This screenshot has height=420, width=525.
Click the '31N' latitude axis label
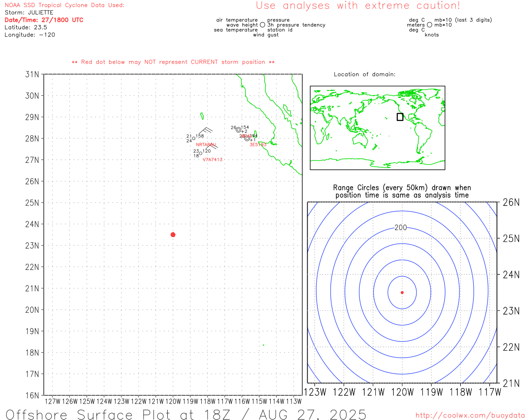pyautogui.click(x=32, y=74)
